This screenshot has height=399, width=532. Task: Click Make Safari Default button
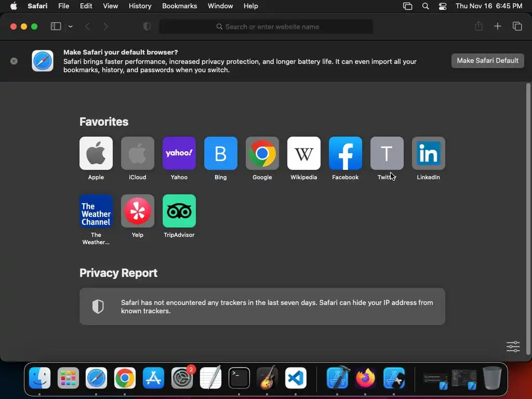tap(487, 61)
